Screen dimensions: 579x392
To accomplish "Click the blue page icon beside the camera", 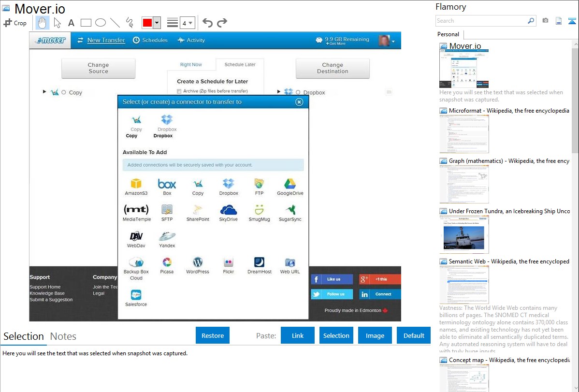I will (559, 21).
